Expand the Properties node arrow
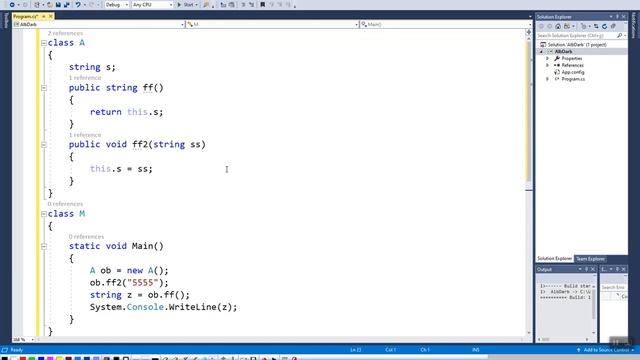This screenshot has height=360, width=640. (548, 59)
